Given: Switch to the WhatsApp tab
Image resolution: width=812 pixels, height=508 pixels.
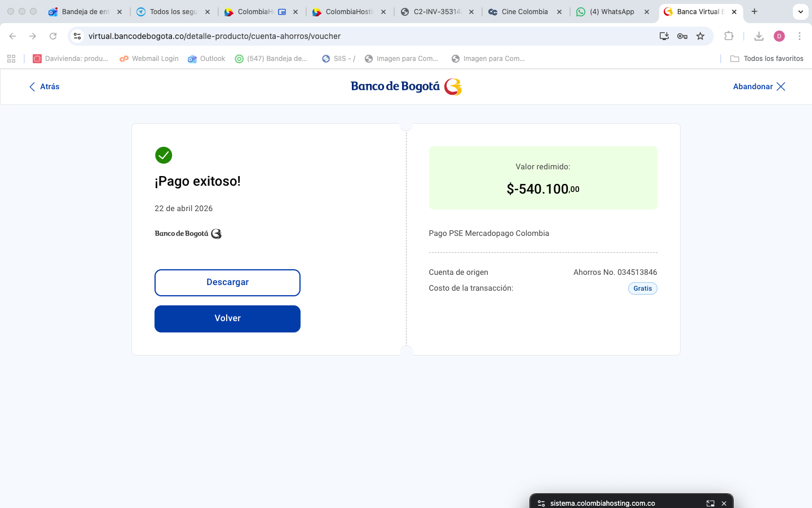Looking at the screenshot, I should coord(612,11).
